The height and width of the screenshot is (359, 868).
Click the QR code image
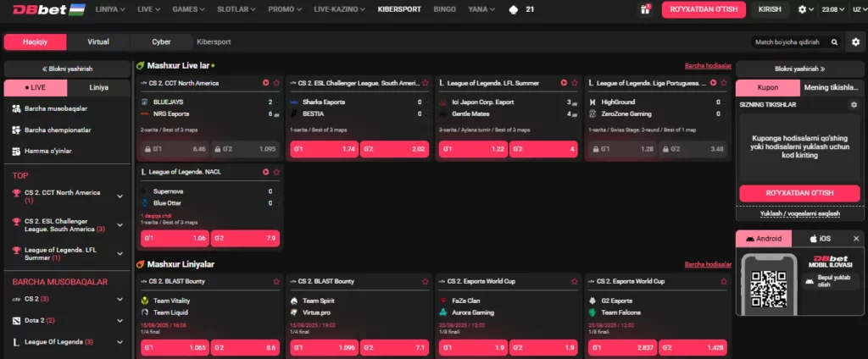[x=768, y=289]
